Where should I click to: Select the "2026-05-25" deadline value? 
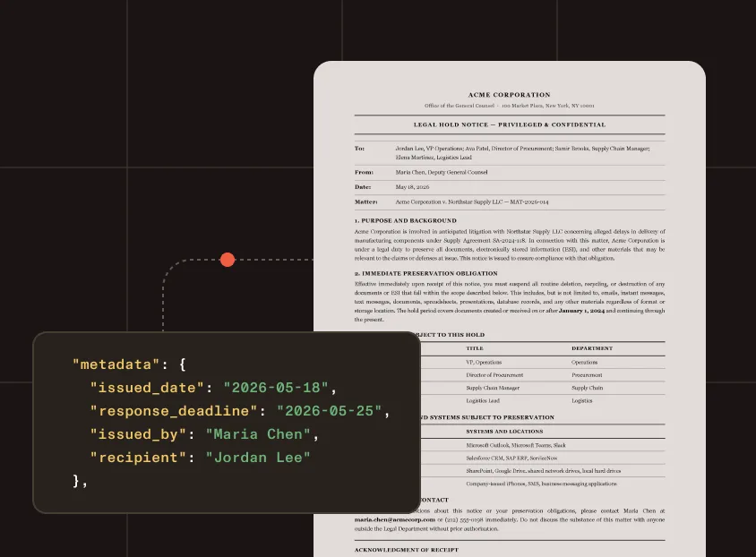330,411
